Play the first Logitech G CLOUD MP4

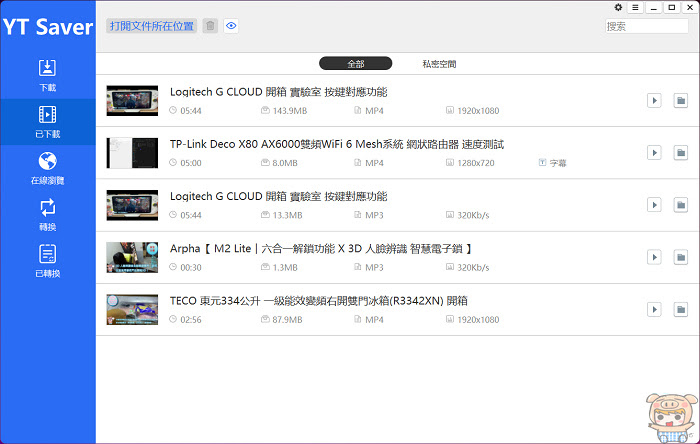pyautogui.click(x=654, y=100)
